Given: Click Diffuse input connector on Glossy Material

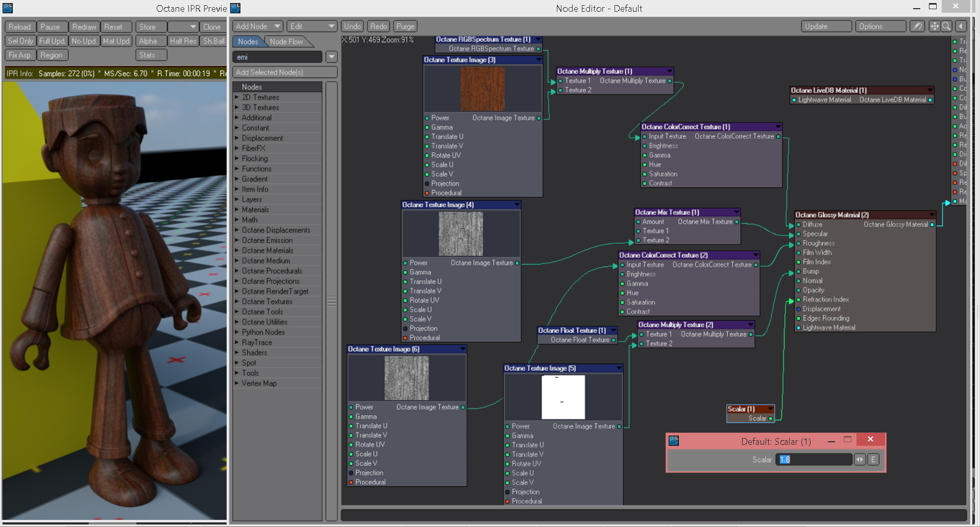Looking at the screenshot, I should click(x=798, y=225).
